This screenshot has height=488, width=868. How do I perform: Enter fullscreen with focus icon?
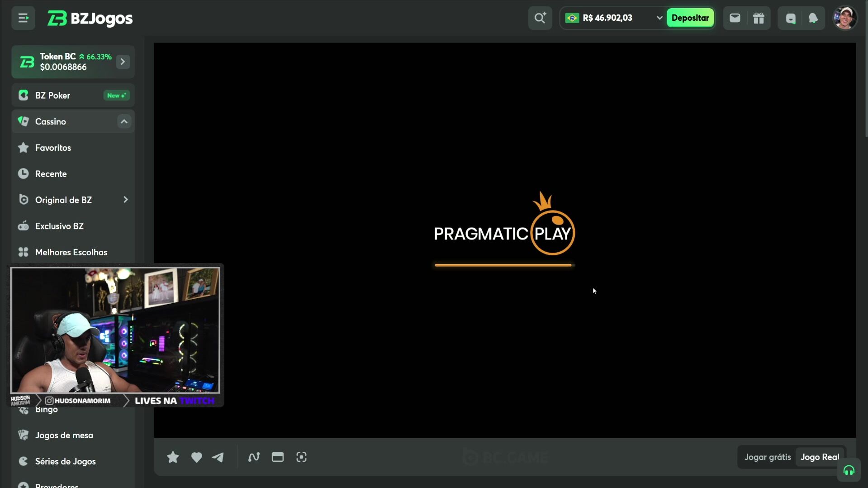[301, 457]
